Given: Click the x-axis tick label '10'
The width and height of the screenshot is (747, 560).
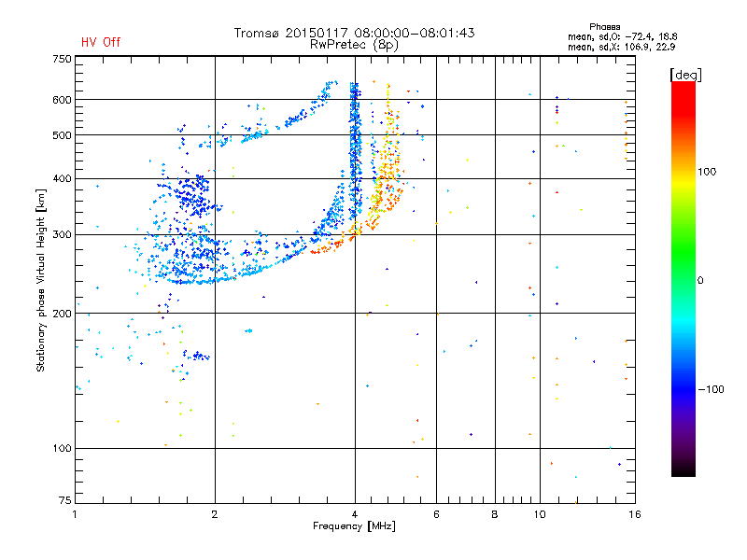Looking at the screenshot, I should pyautogui.click(x=540, y=514).
